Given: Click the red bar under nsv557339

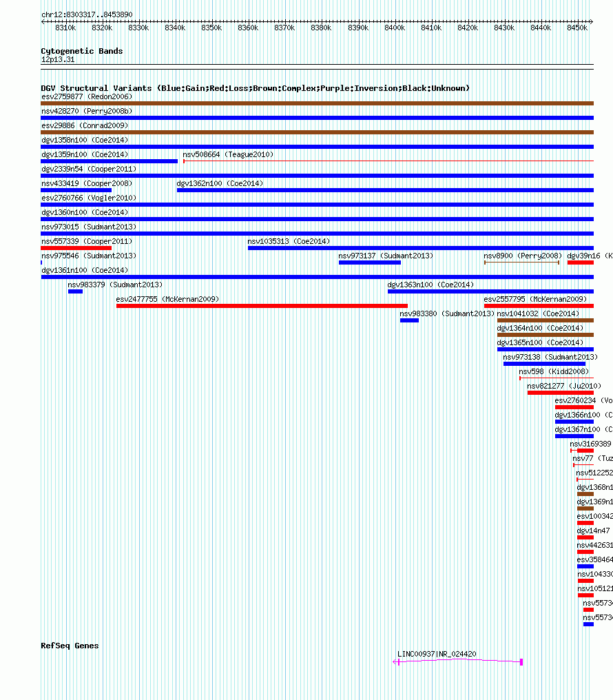Looking at the screenshot, I should pyautogui.click(x=76, y=248).
